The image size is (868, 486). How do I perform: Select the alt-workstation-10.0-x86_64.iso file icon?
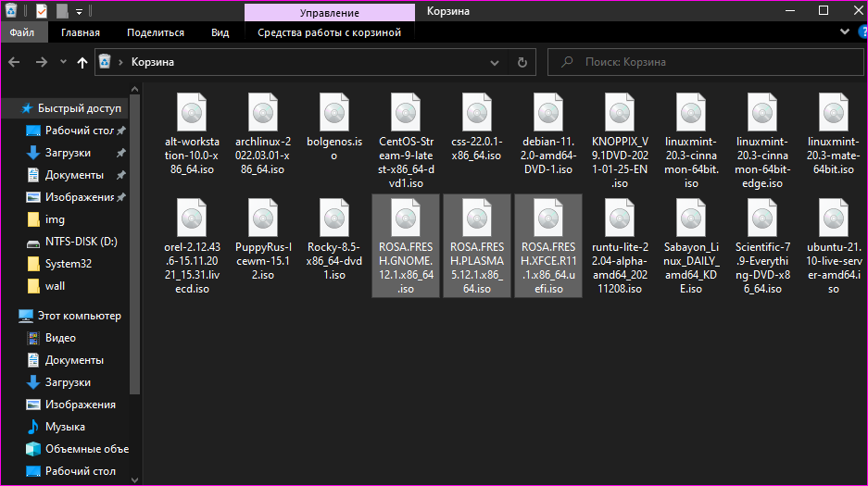coord(192,112)
